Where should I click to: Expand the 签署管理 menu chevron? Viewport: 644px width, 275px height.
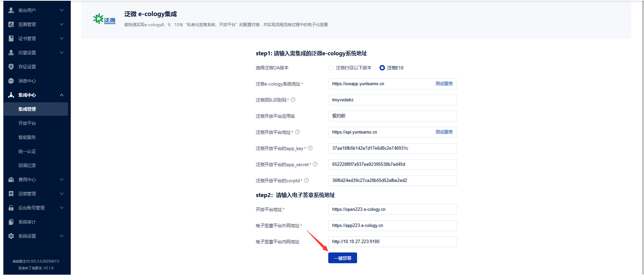(62, 25)
